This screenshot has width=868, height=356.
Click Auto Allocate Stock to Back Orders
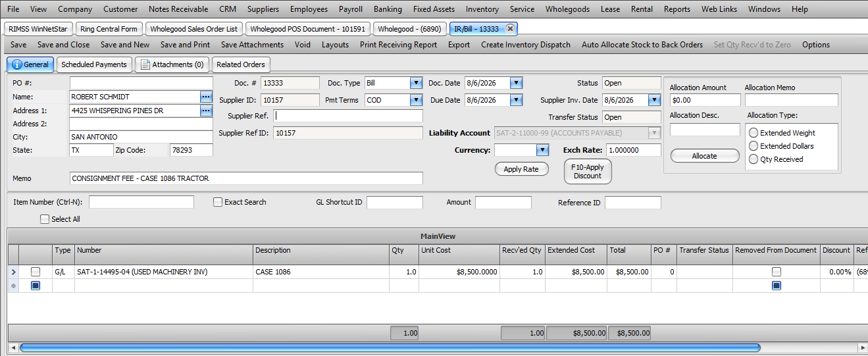click(642, 45)
